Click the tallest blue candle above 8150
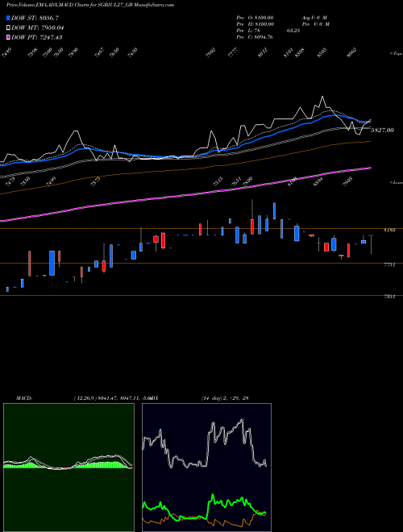The width and height of the screenshot is (403, 532). tap(274, 210)
